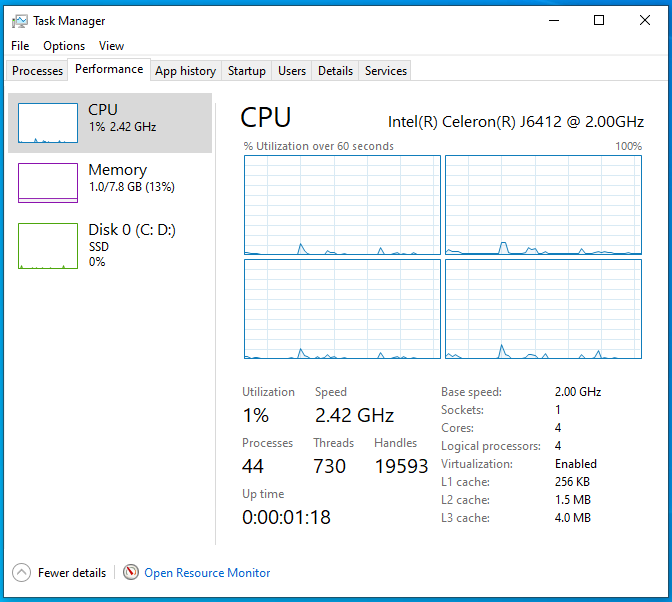The image size is (672, 602).
Task: Open the Options menu
Action: click(64, 46)
